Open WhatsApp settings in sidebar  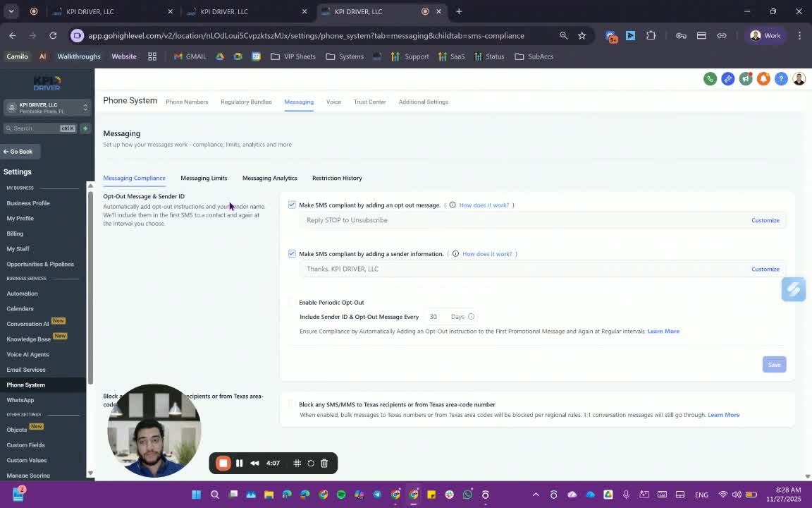[x=20, y=400]
